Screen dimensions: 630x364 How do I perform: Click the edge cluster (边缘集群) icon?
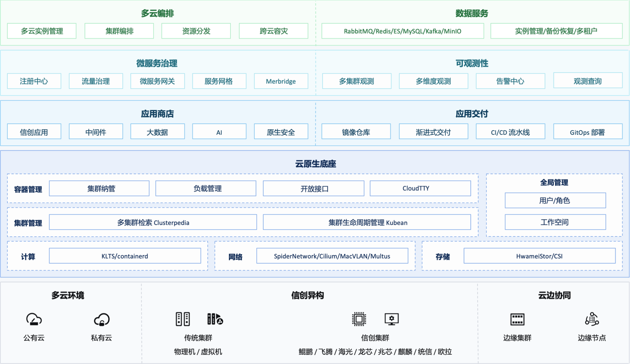[517, 319]
